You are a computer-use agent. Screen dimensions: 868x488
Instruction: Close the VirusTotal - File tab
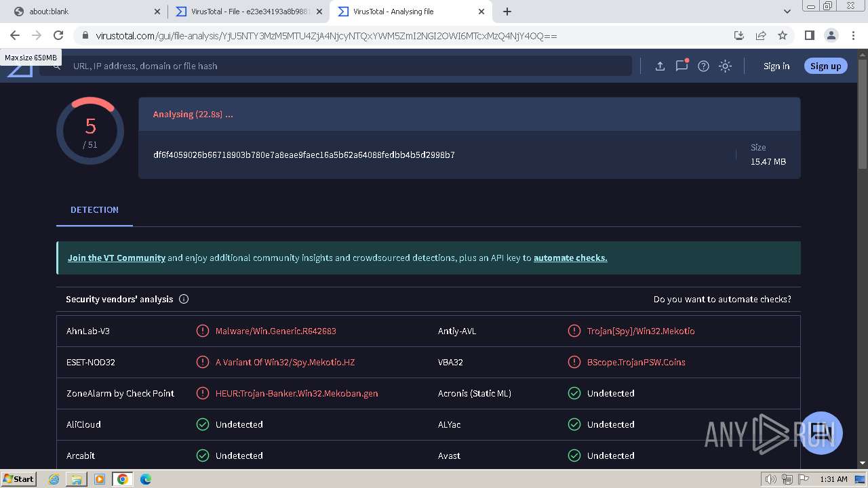click(x=319, y=12)
